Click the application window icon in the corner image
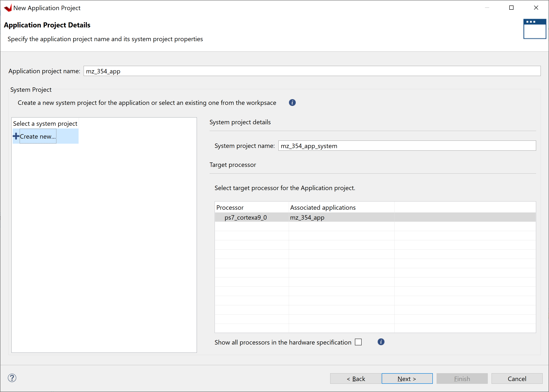This screenshot has height=392, width=549. coord(534,29)
